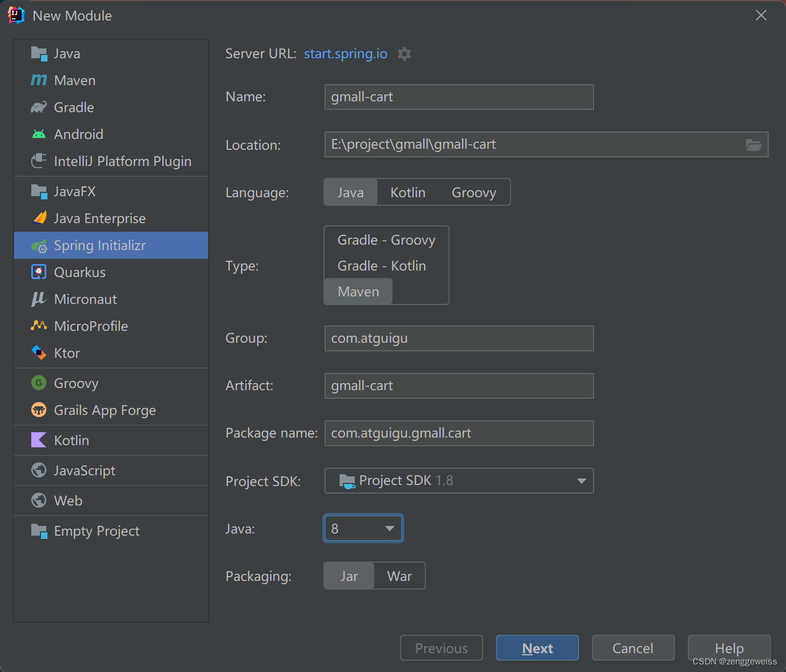Click the Next button
Image resolution: width=786 pixels, height=672 pixels.
coord(537,648)
